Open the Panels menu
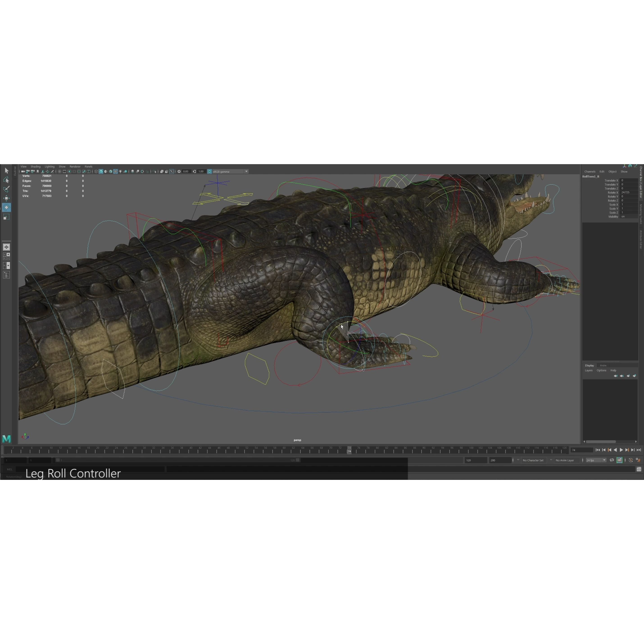Viewport: 644px width, 644px height. click(88, 166)
